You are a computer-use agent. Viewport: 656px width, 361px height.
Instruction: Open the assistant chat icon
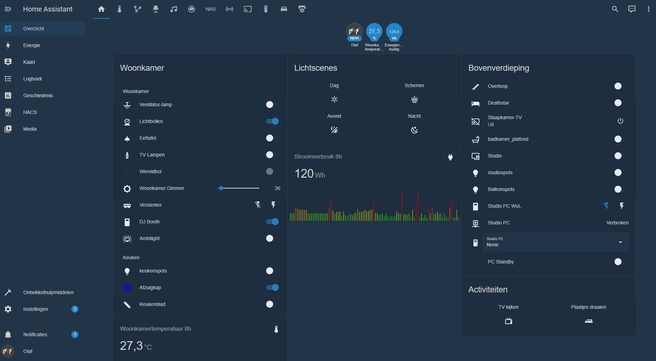pyautogui.click(x=632, y=9)
